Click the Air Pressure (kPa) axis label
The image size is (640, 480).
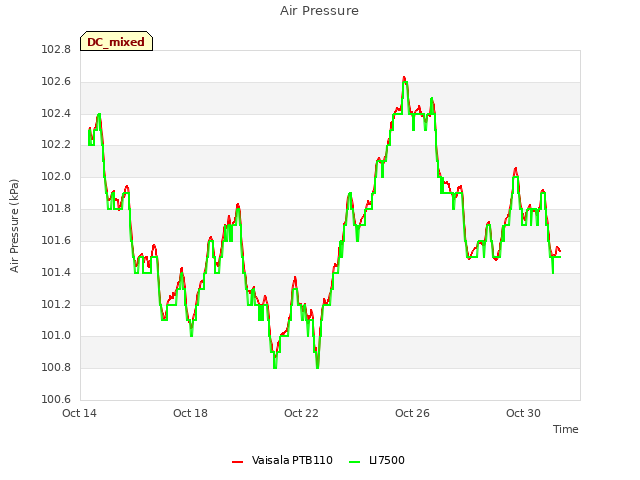(14, 225)
